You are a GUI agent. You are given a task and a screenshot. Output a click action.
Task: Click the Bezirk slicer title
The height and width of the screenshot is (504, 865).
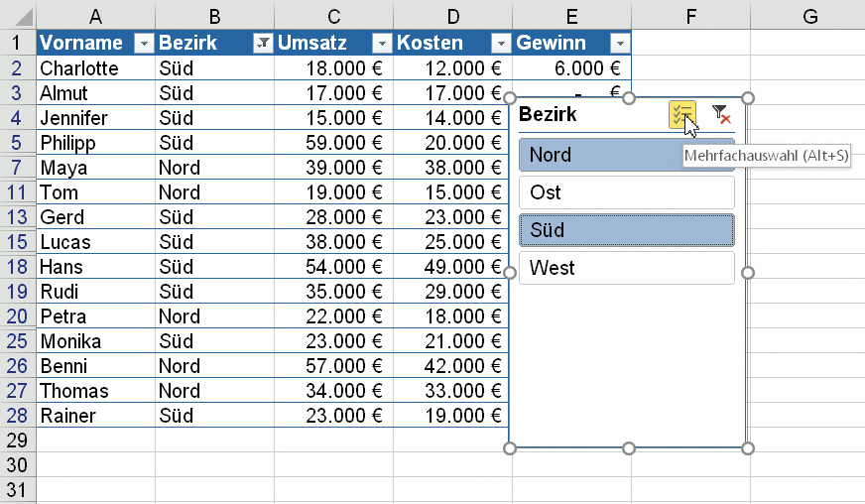[548, 115]
